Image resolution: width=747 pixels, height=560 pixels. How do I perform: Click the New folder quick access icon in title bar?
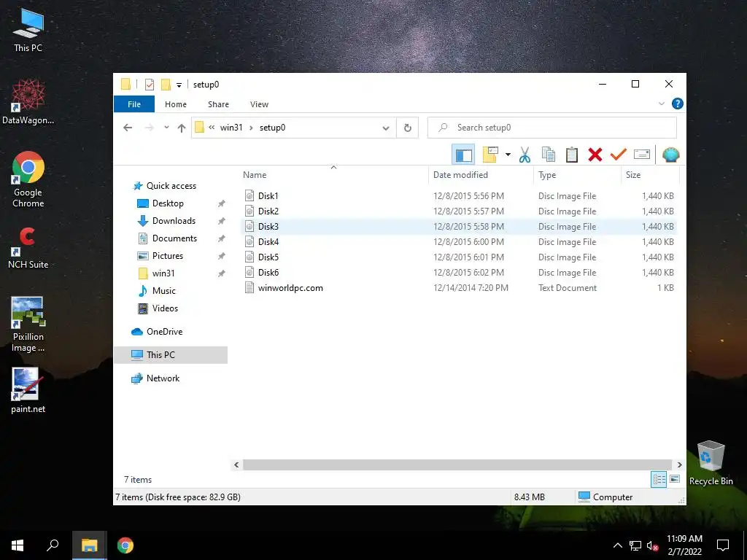[166, 85]
